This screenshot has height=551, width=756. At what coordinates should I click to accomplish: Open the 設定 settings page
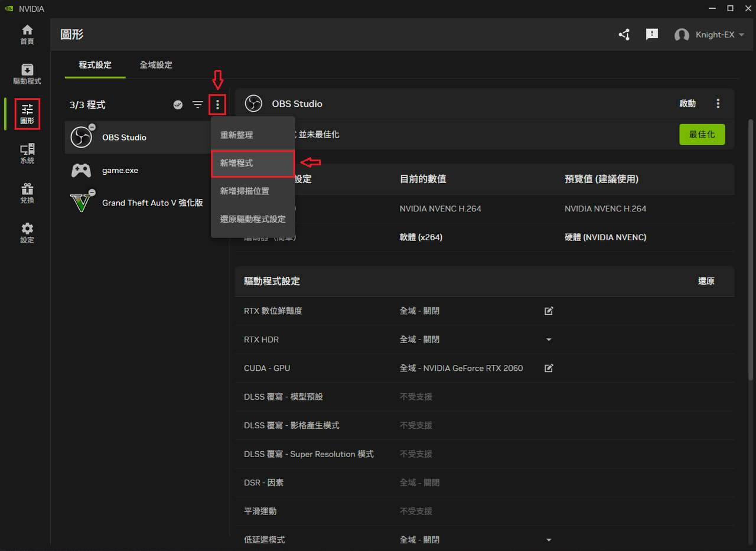[27, 233]
